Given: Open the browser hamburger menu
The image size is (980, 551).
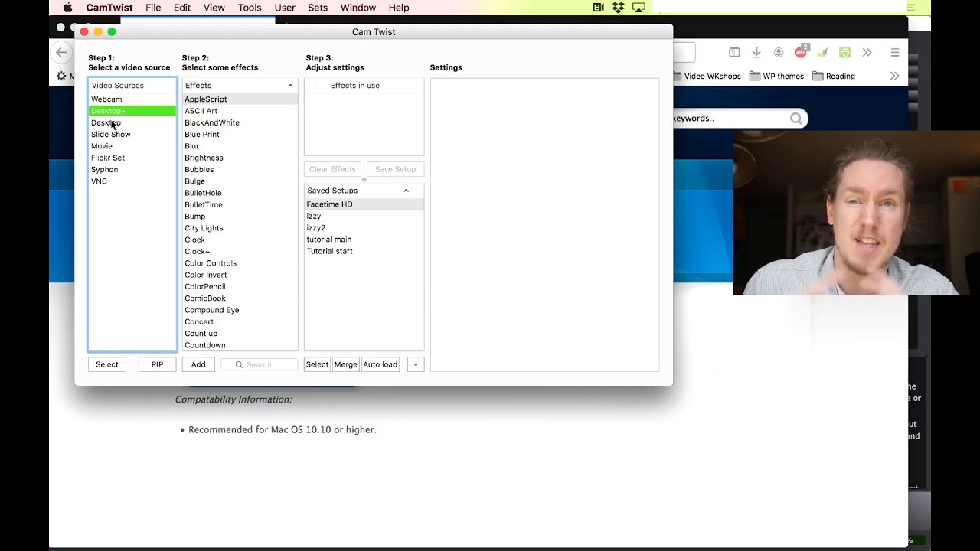Looking at the screenshot, I should point(895,53).
